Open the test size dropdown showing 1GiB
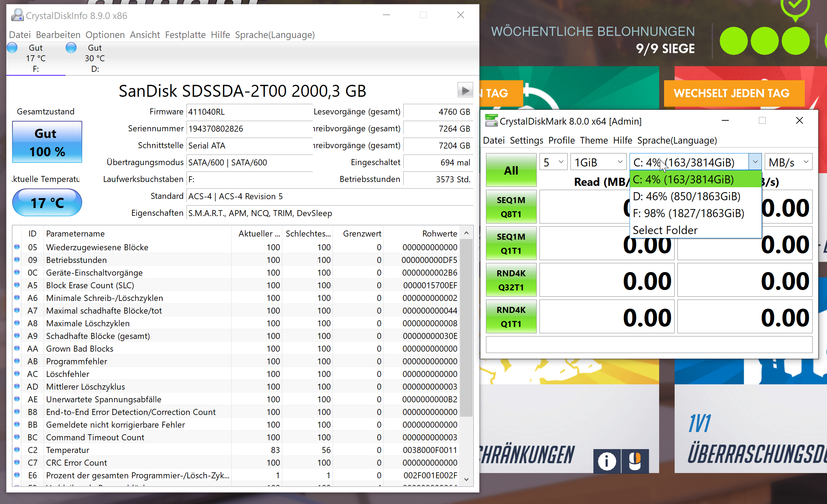Viewport: 827px width, 504px height. (598, 162)
